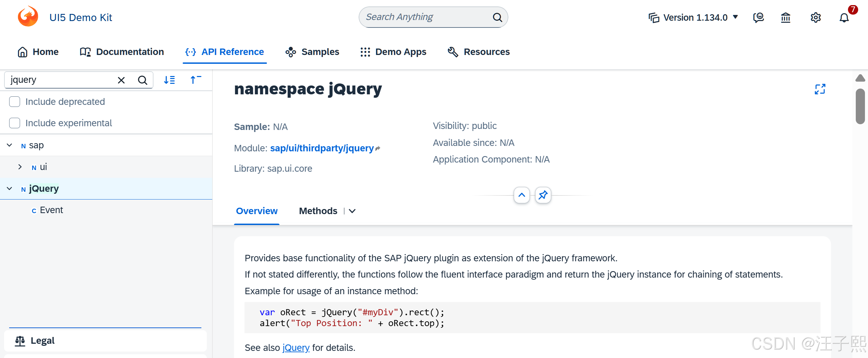Click the scrollbar up arrow
The width and height of the screenshot is (868, 358).
[x=860, y=78]
